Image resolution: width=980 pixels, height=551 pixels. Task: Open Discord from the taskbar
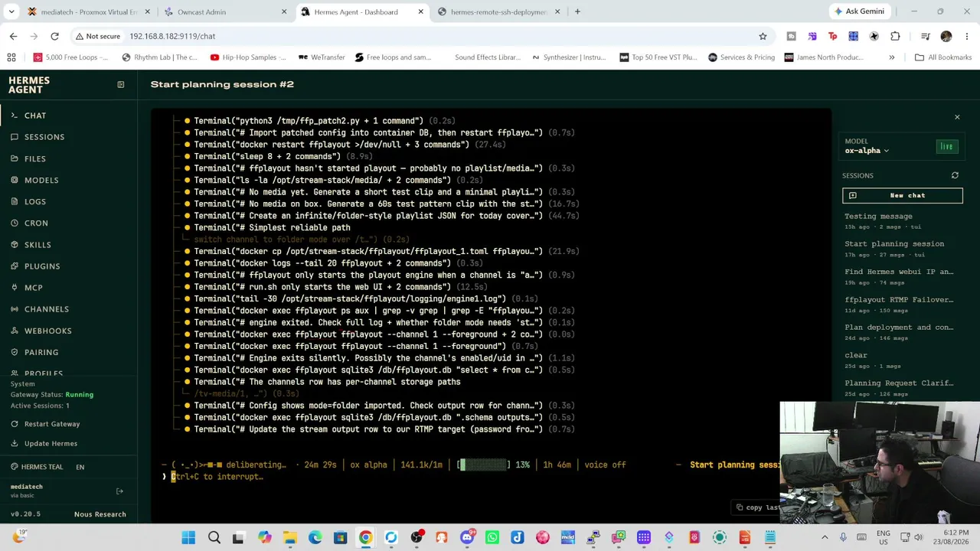467,538
